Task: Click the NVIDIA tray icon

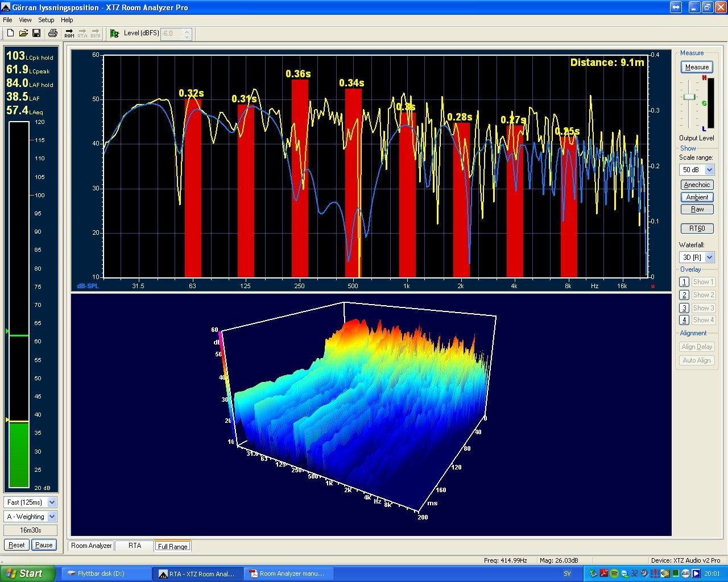Action: (x=665, y=573)
